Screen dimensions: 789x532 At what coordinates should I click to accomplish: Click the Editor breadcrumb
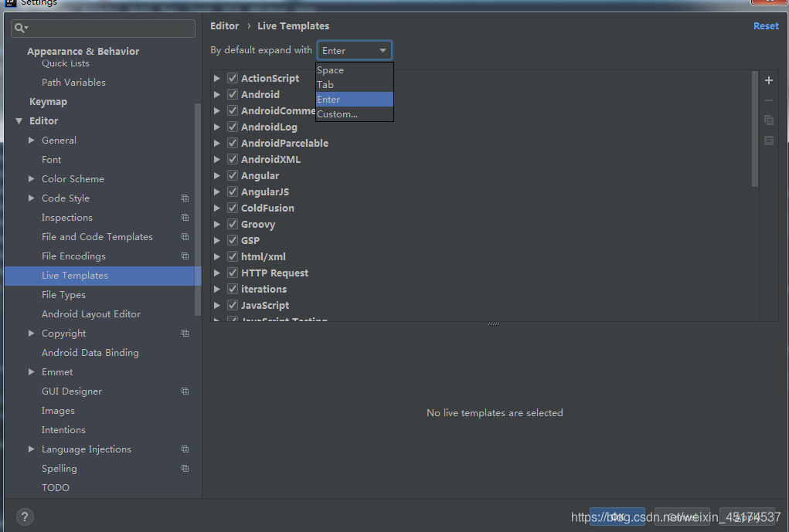click(x=224, y=26)
